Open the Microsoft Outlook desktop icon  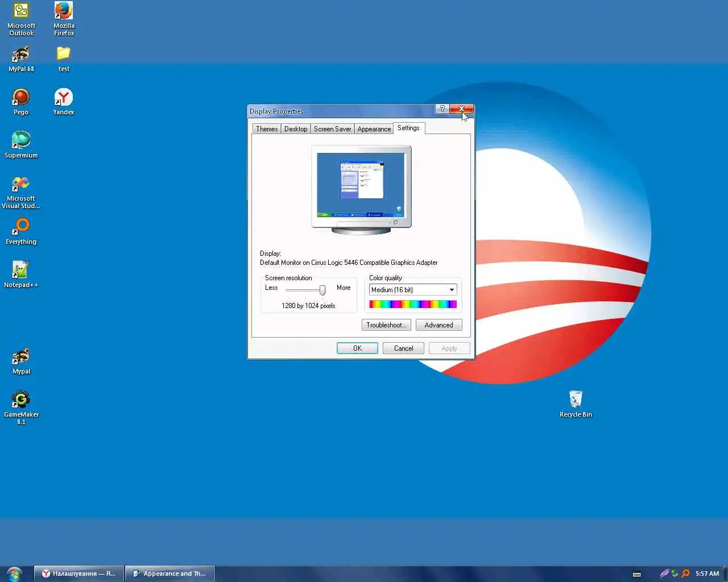tap(21, 19)
